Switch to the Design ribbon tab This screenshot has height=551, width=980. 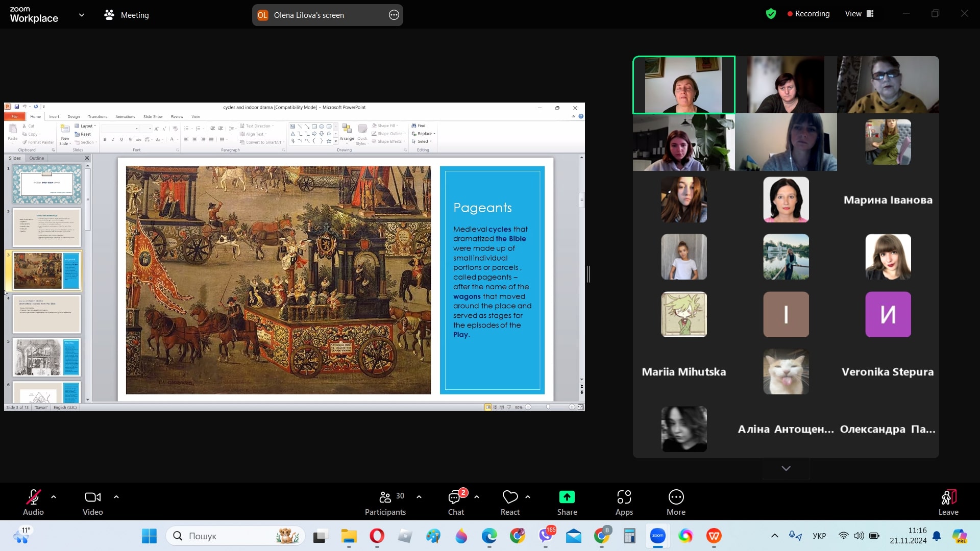[x=73, y=116]
